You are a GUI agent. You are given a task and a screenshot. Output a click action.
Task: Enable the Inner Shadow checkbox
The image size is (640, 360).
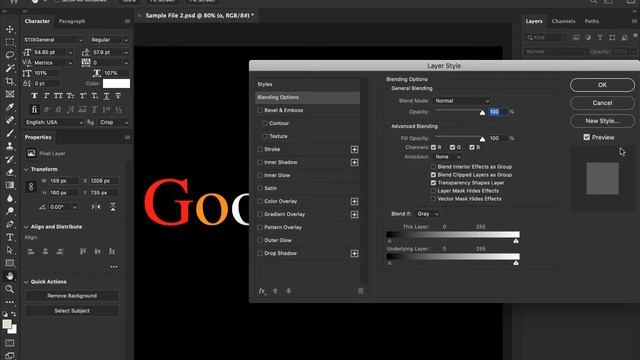pyautogui.click(x=260, y=162)
